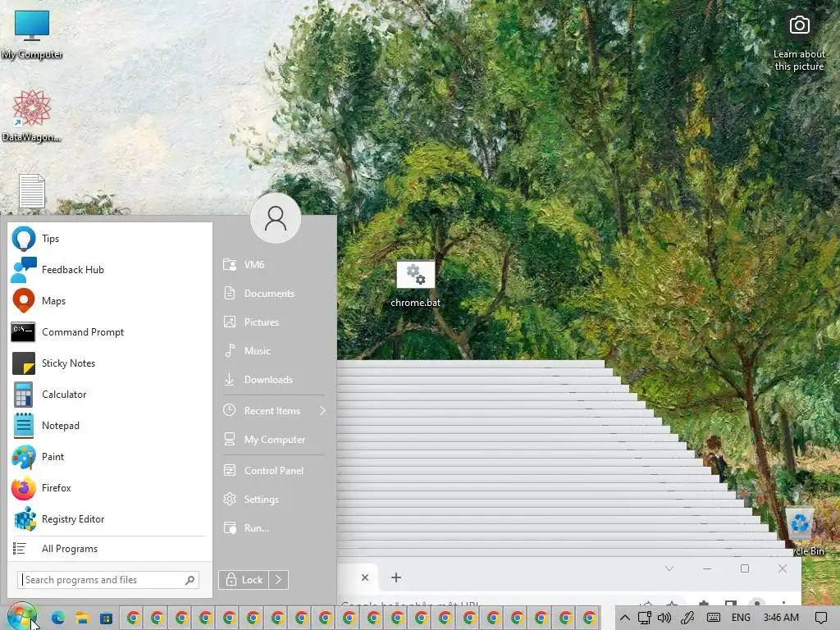Open a new tab in Chrome
Screen dimensions: 840x630
pos(396,577)
